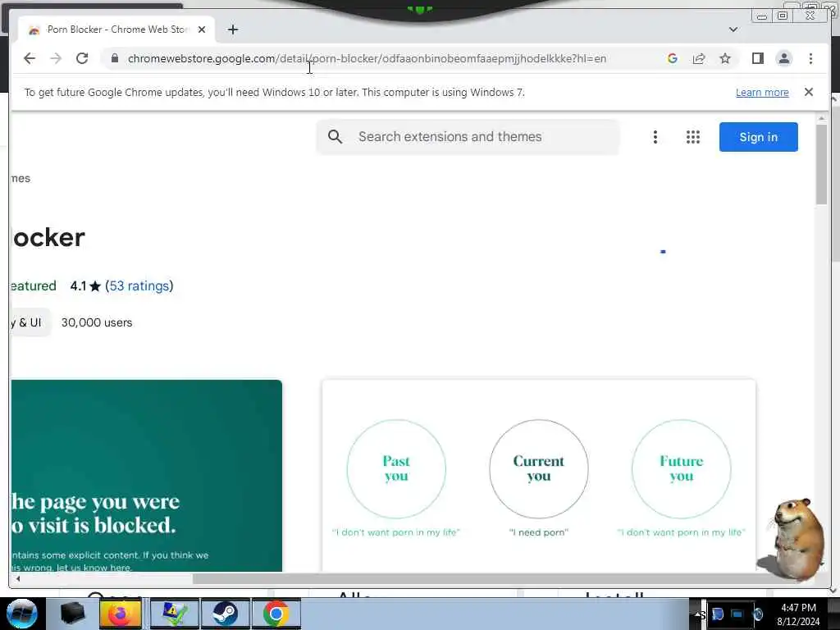
Task: Focus the Search extensions and themes field
Action: point(468,137)
